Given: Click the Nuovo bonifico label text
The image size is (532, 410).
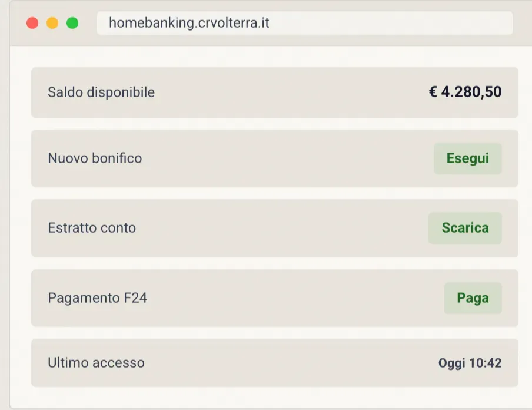Looking at the screenshot, I should click(x=95, y=158).
